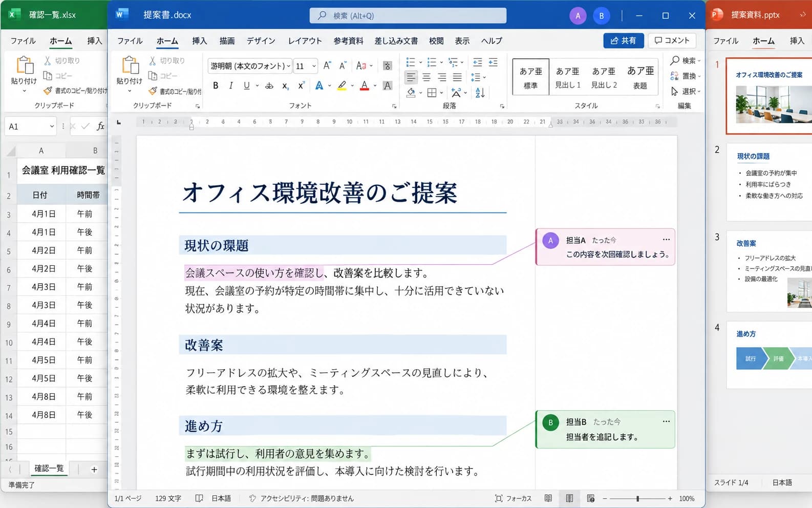The image size is (812, 508).
Task: Open the bullet list dropdown arrow in Word
Action: 420,62
